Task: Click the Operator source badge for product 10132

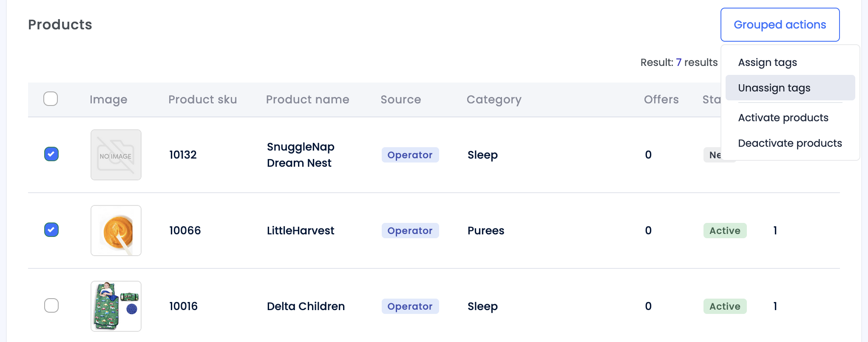Action: click(410, 155)
